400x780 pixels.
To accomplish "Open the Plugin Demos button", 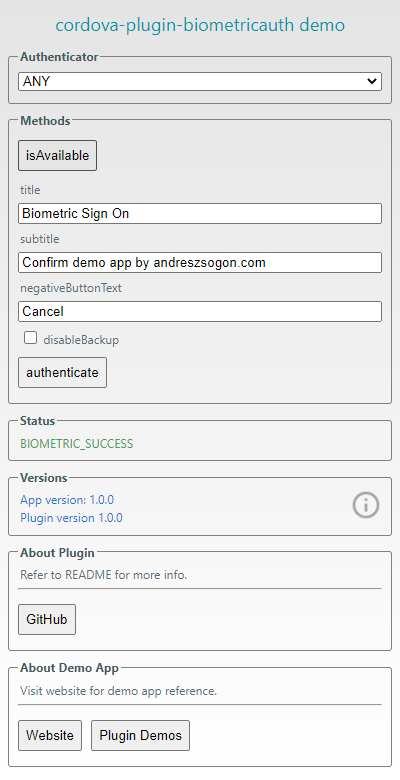I will point(140,736).
